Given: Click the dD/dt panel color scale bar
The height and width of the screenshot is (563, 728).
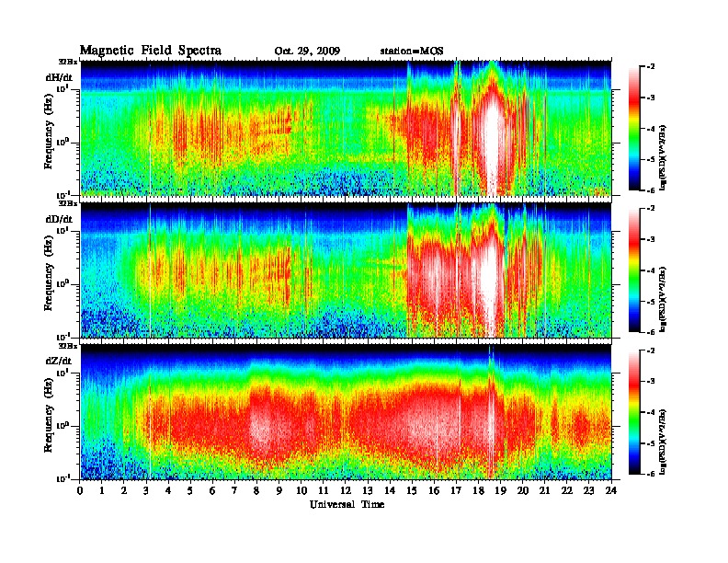Looking at the screenshot, I should 633,270.
